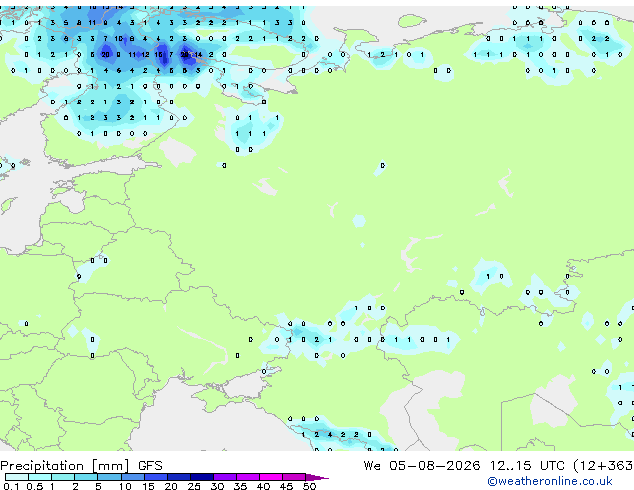Screen dimensions: 634x490
Task: Click the '45' legend label
Action: pos(286,486)
